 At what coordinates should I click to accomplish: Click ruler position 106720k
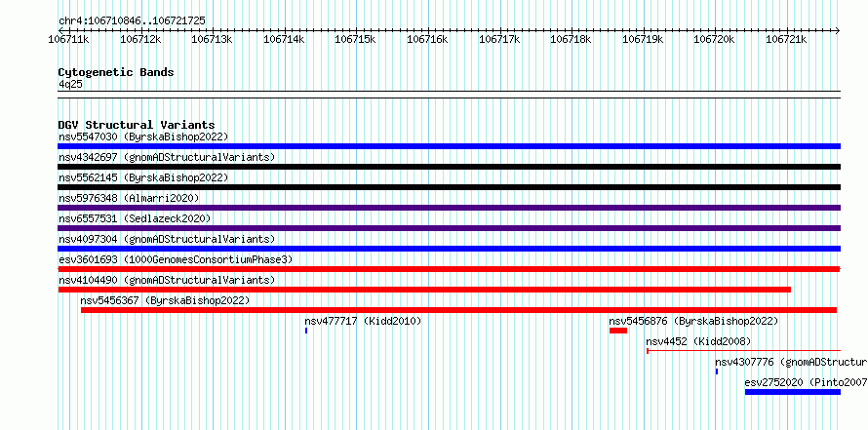point(716,39)
